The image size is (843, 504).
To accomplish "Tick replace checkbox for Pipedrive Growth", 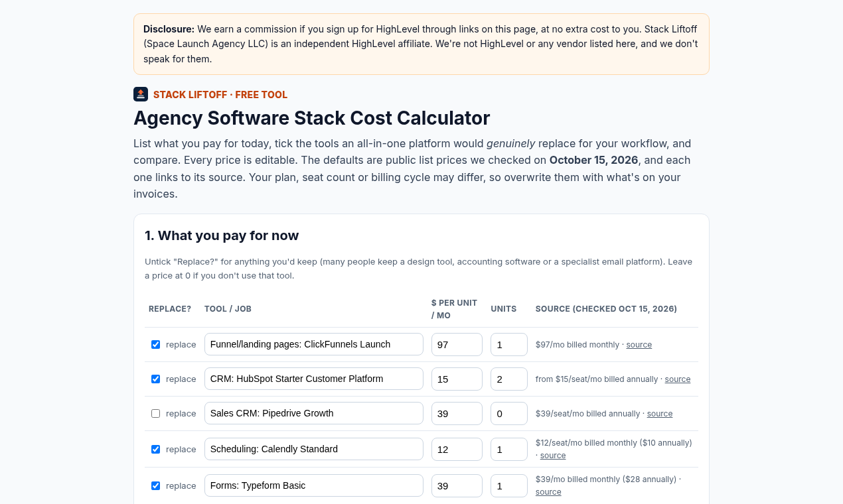I will 156,414.
